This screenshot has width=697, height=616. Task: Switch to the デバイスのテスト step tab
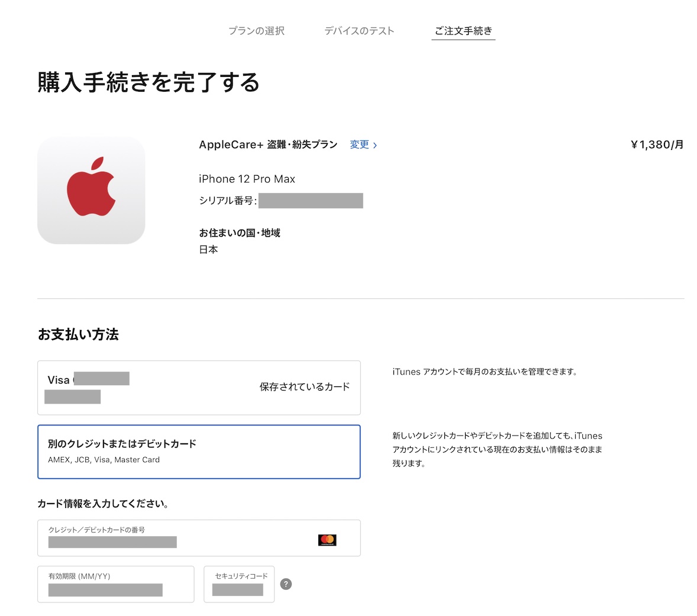click(359, 31)
